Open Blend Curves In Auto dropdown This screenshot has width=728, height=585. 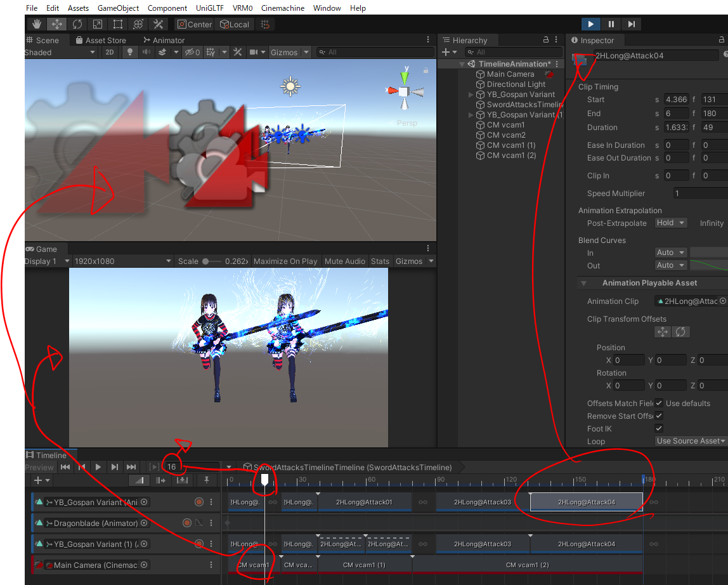[670, 253]
